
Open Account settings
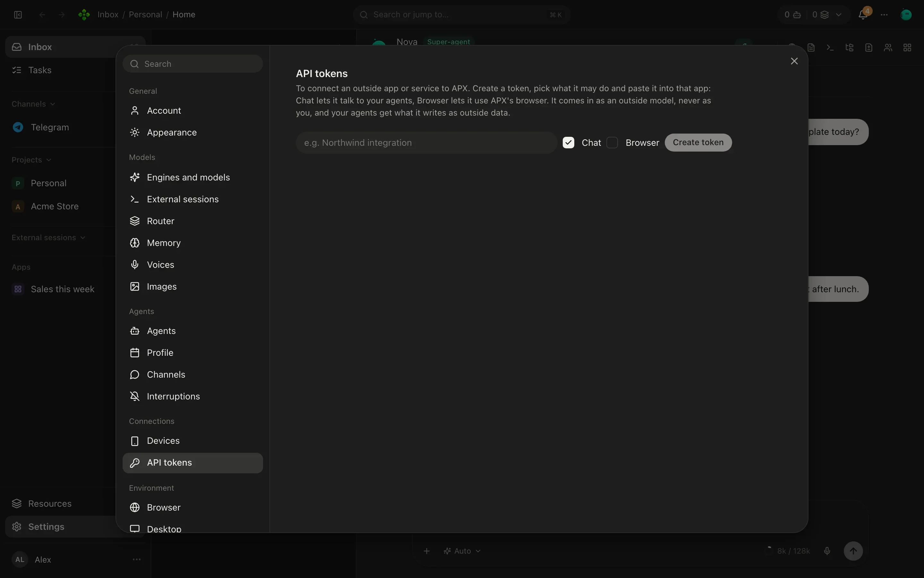click(x=193, y=110)
